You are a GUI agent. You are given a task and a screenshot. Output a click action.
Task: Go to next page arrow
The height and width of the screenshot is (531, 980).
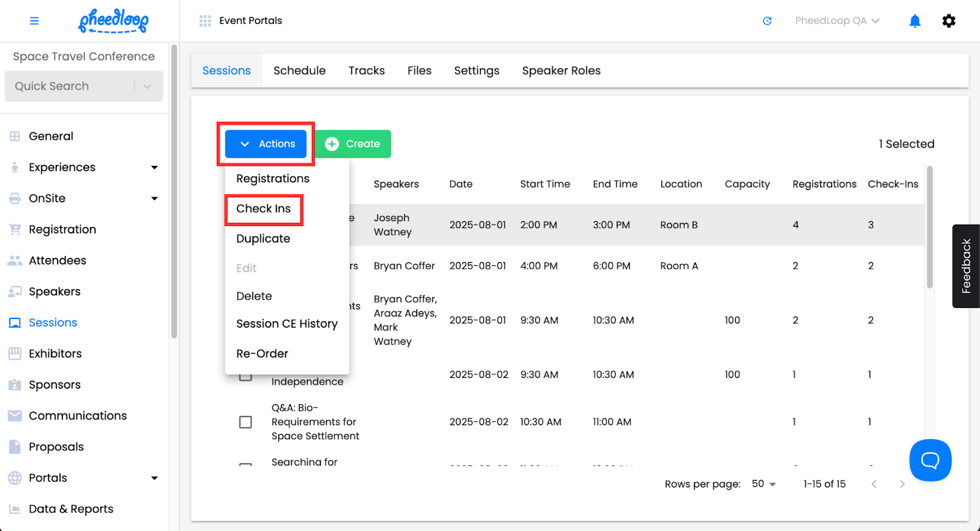click(x=902, y=484)
